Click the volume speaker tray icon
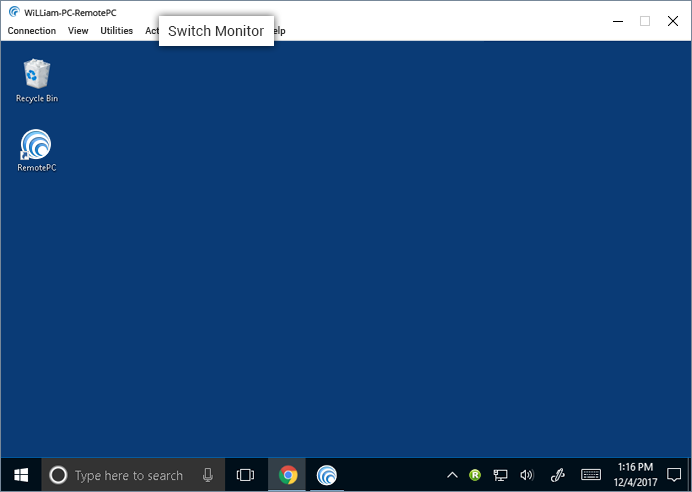This screenshot has height=492, width=692. pos(527,475)
